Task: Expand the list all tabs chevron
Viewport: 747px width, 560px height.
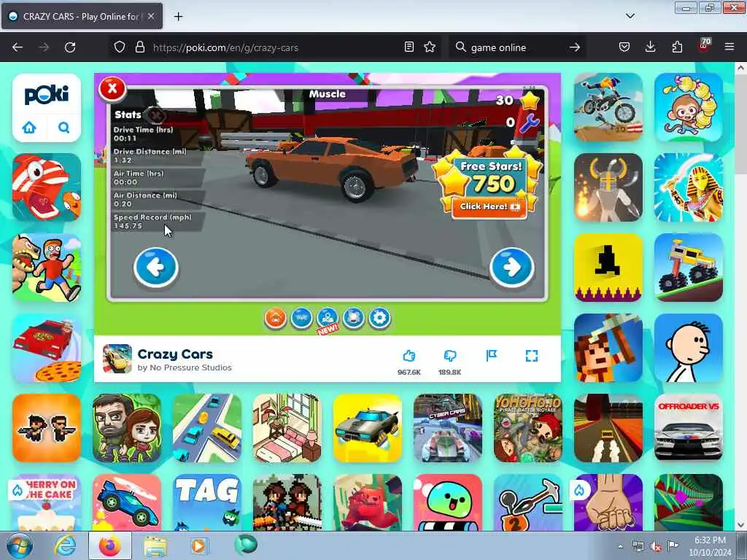Action: pyautogui.click(x=630, y=16)
